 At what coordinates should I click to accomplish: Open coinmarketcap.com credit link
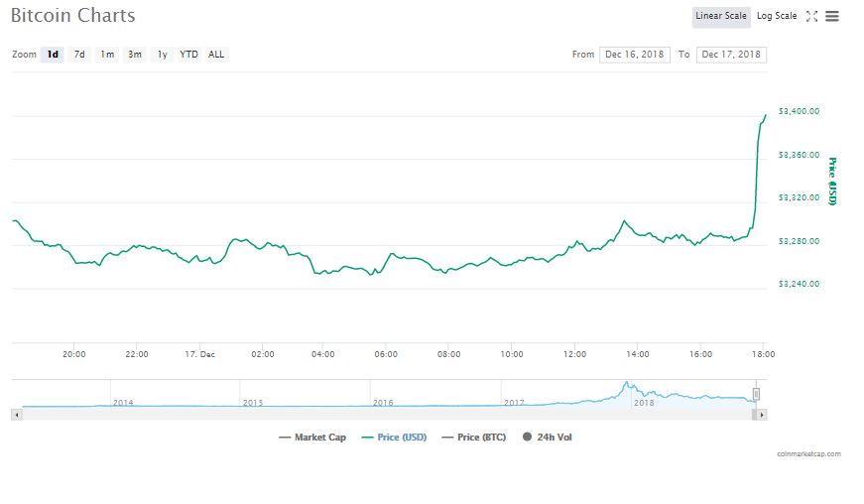tap(808, 453)
